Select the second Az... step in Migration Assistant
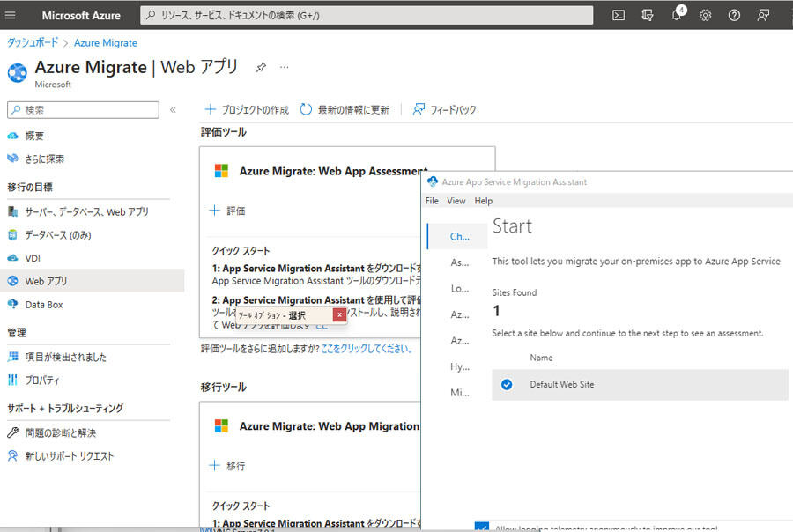 [x=459, y=340]
